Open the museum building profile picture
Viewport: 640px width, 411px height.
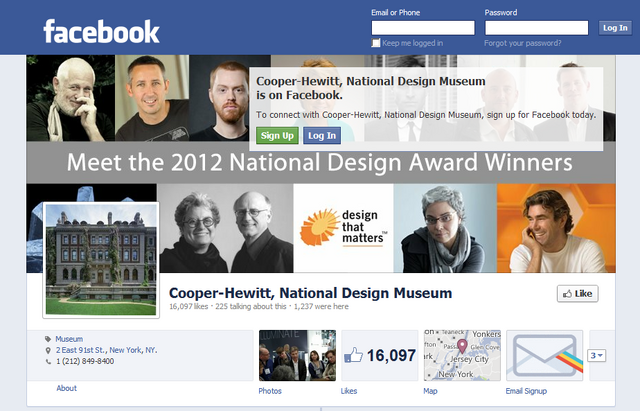(101, 260)
